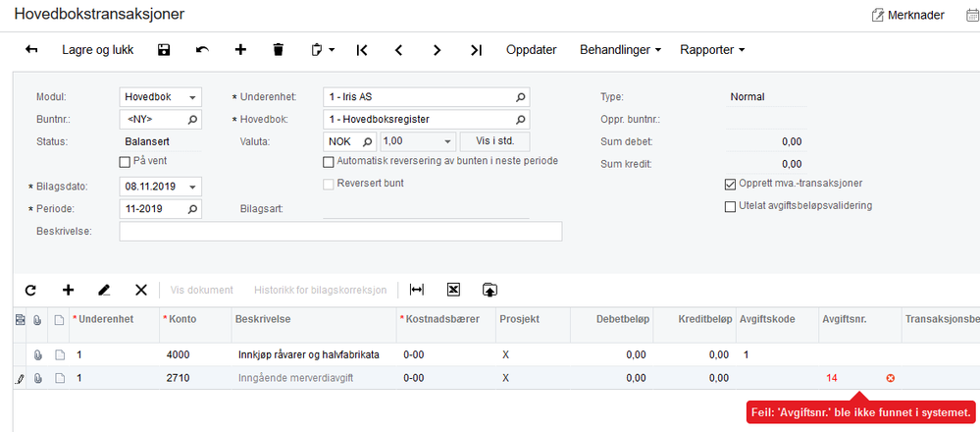Click the Oppdater button
The height and width of the screenshot is (432, 980).
(532, 50)
